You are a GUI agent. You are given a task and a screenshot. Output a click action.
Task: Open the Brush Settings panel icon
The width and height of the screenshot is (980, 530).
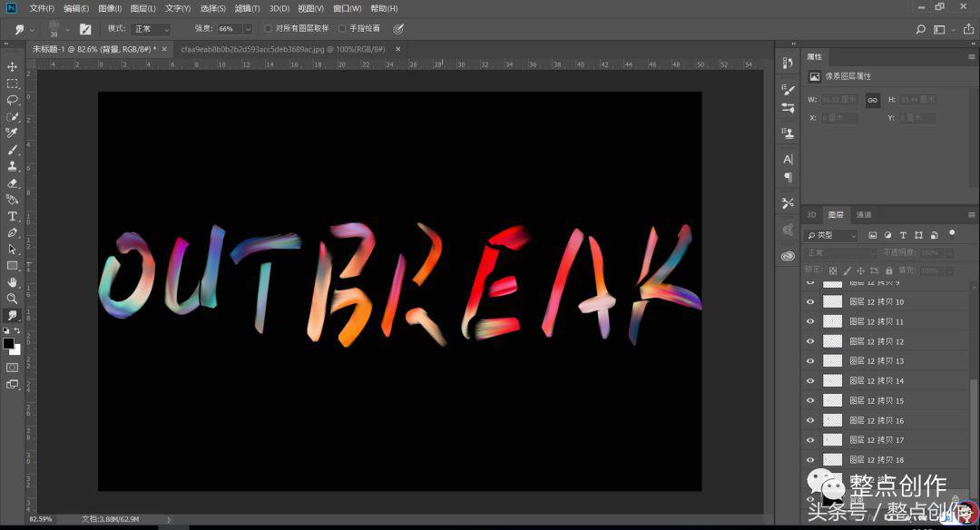(788, 90)
